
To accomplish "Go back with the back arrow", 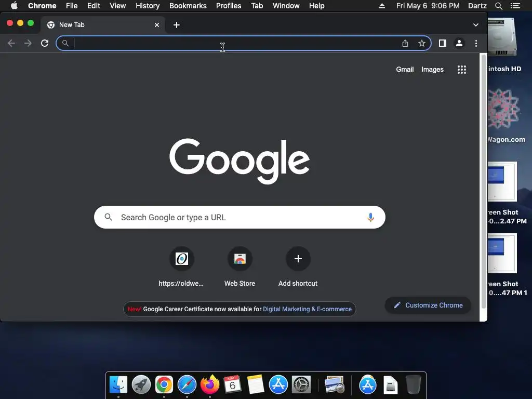I will pyautogui.click(x=11, y=43).
